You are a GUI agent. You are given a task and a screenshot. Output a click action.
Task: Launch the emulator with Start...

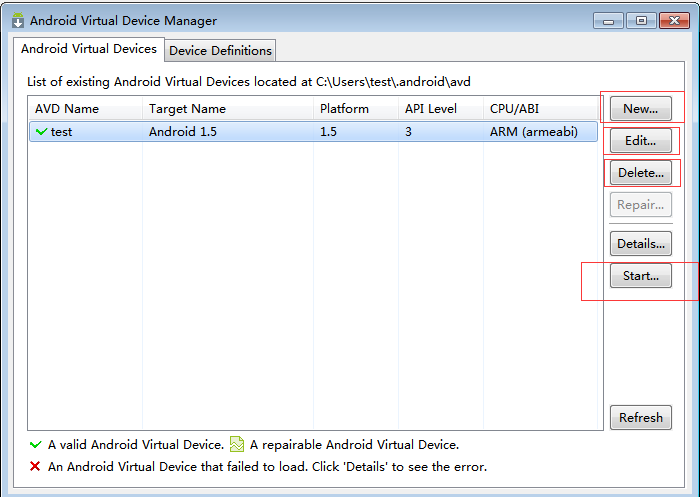pyautogui.click(x=641, y=276)
